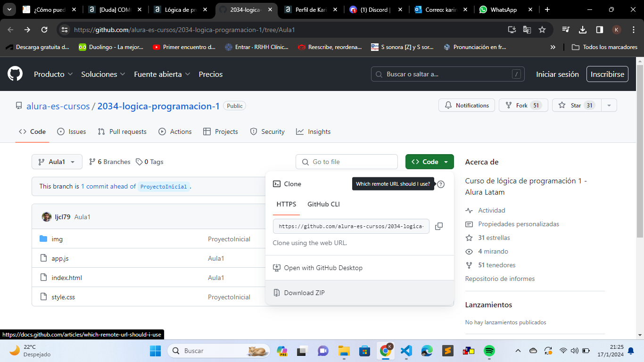
Task: Open Spotify from the taskbar
Action: pos(489,351)
